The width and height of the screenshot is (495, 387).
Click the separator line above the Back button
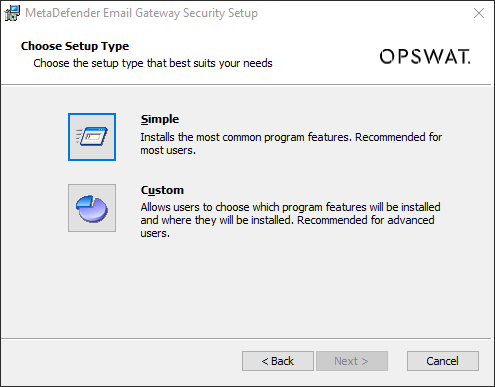[246, 339]
